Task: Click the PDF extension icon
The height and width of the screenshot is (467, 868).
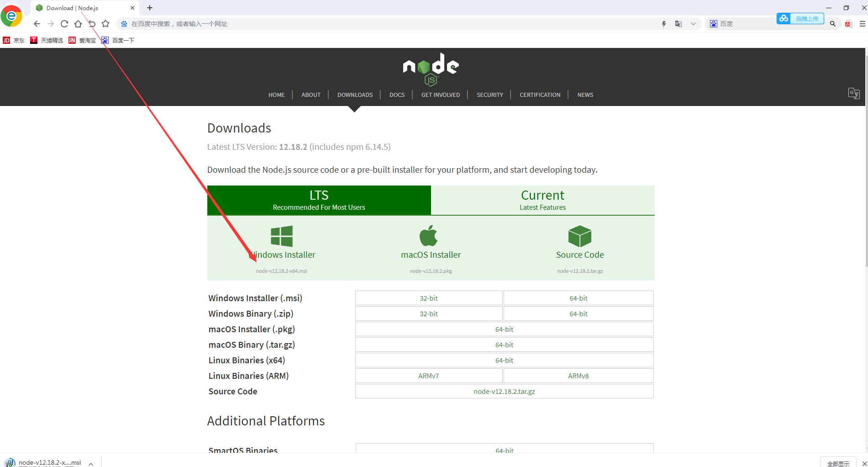Action: (849, 24)
